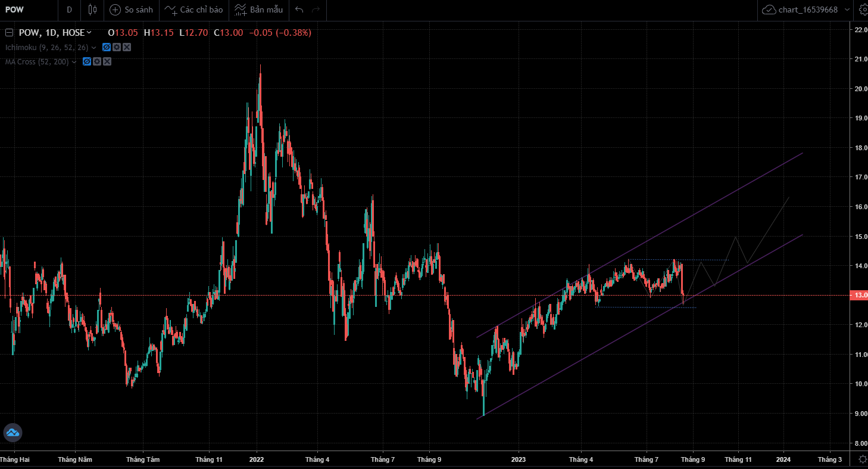
Task: Click the cloud save icon beside chart_16539668
Action: (769, 10)
